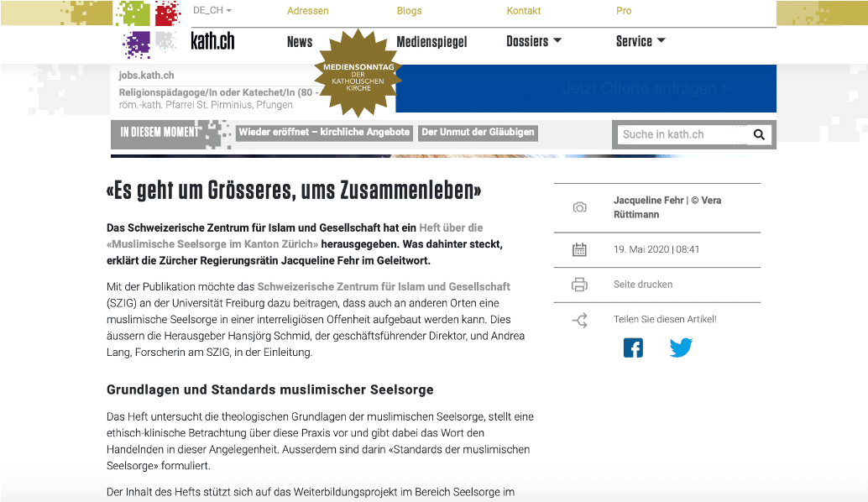Open the DE_CH language dropdown

click(x=212, y=11)
